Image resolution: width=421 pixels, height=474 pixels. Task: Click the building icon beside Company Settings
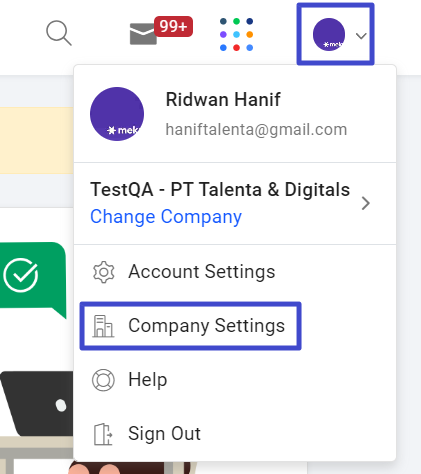(103, 326)
